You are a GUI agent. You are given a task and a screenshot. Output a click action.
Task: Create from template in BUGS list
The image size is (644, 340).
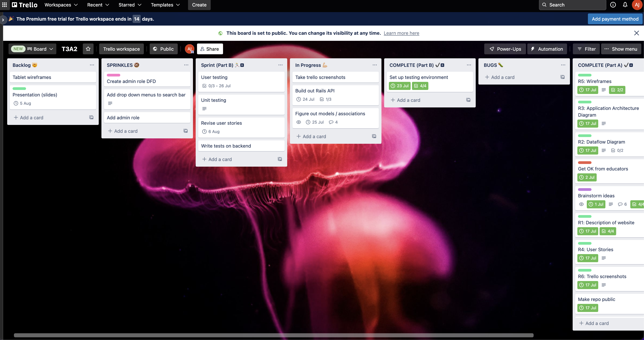point(562,77)
